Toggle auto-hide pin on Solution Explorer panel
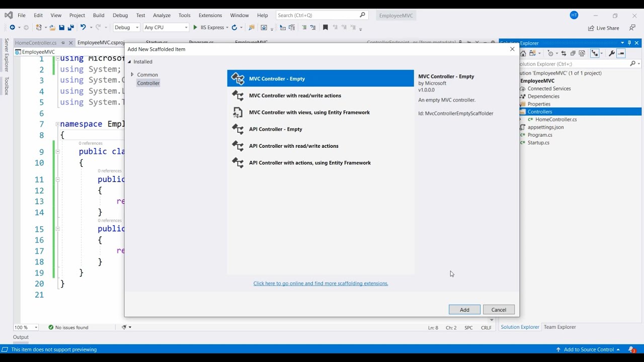Screen dimensions: 644x362 point(629,43)
